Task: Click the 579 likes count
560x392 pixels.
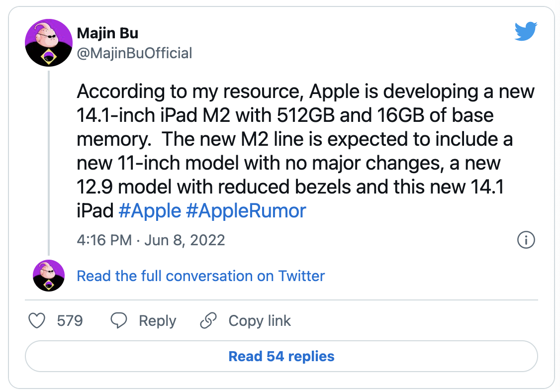Action: point(70,321)
